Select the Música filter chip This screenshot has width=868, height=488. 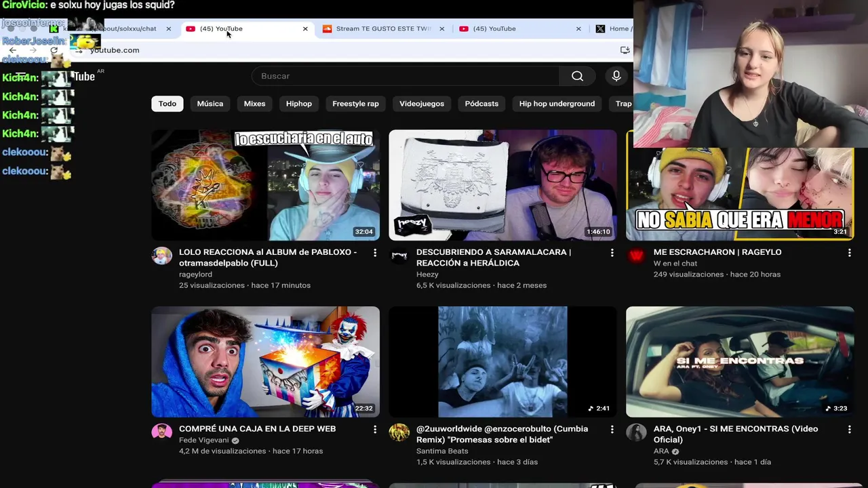click(x=210, y=104)
